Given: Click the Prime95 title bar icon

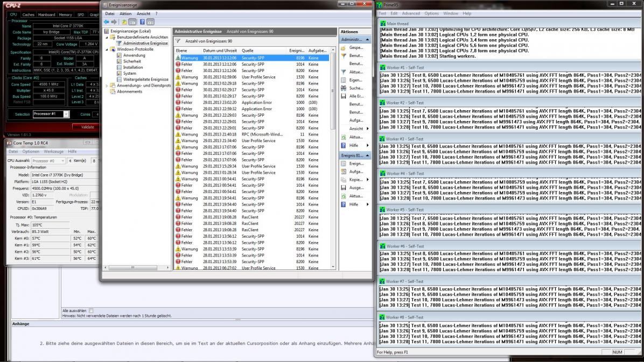Looking at the screenshot, I should pos(379,5).
